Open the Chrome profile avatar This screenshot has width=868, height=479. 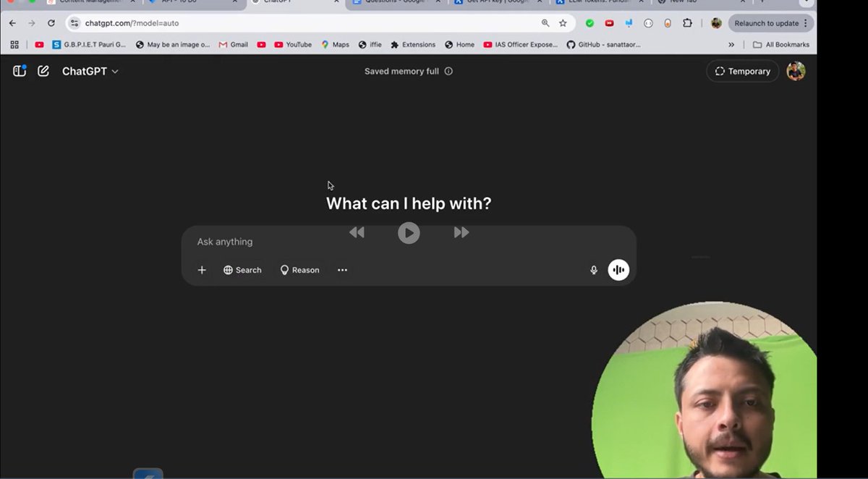(716, 23)
